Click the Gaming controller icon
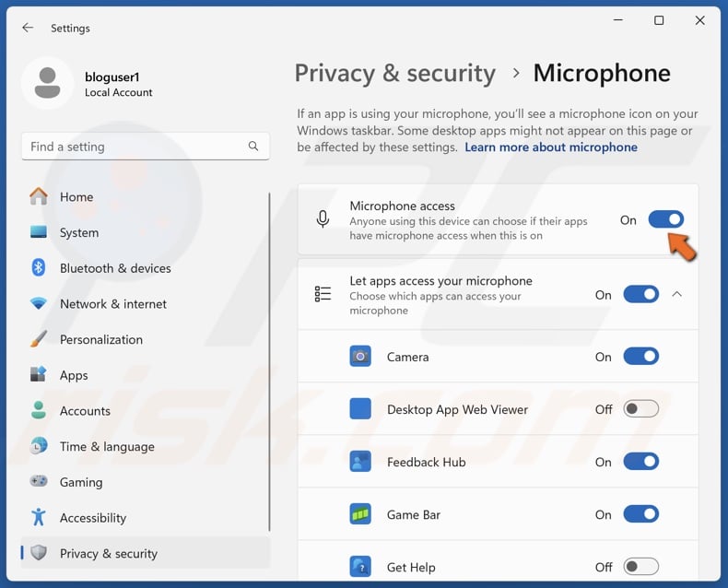The width and height of the screenshot is (728, 588). [39, 482]
